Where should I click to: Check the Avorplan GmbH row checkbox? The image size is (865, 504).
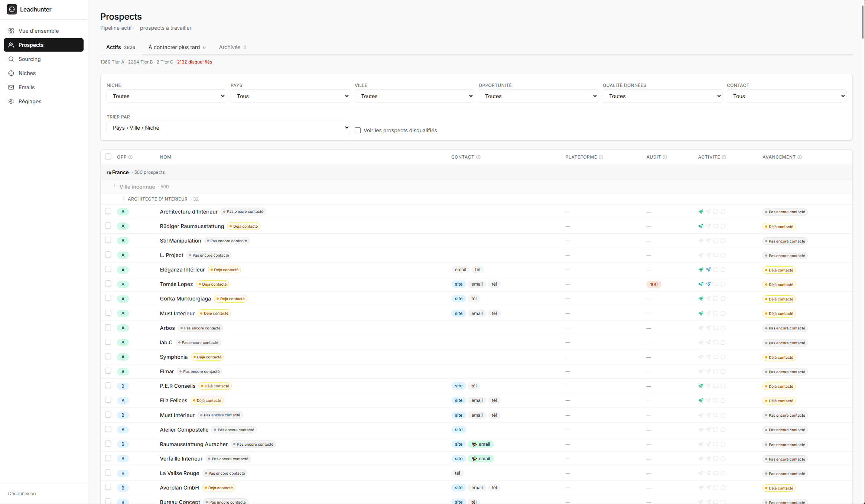[108, 487]
